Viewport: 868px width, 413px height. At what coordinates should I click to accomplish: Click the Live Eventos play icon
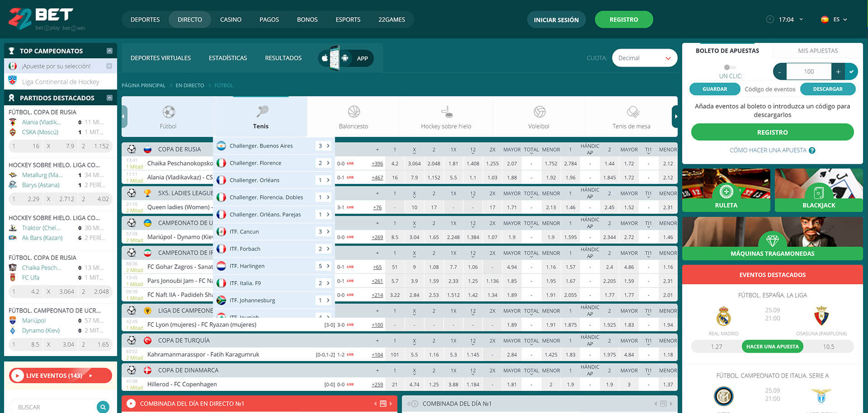coord(17,375)
